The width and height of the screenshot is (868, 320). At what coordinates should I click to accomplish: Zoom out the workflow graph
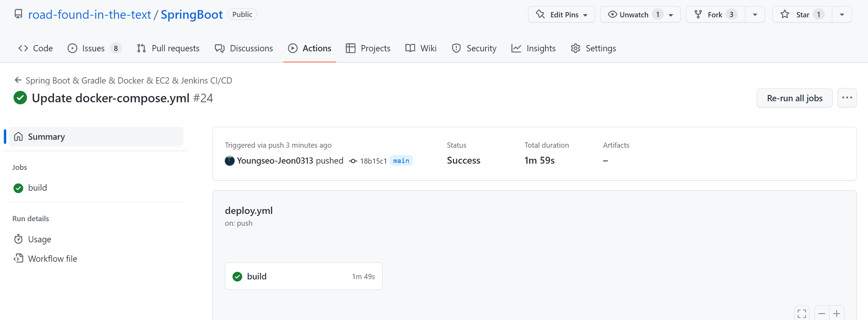click(x=822, y=313)
